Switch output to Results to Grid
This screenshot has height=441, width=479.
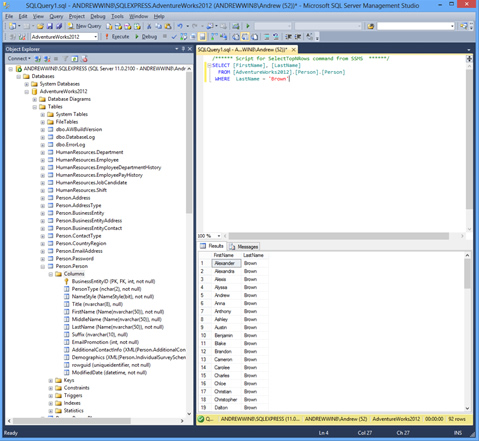pos(245,37)
